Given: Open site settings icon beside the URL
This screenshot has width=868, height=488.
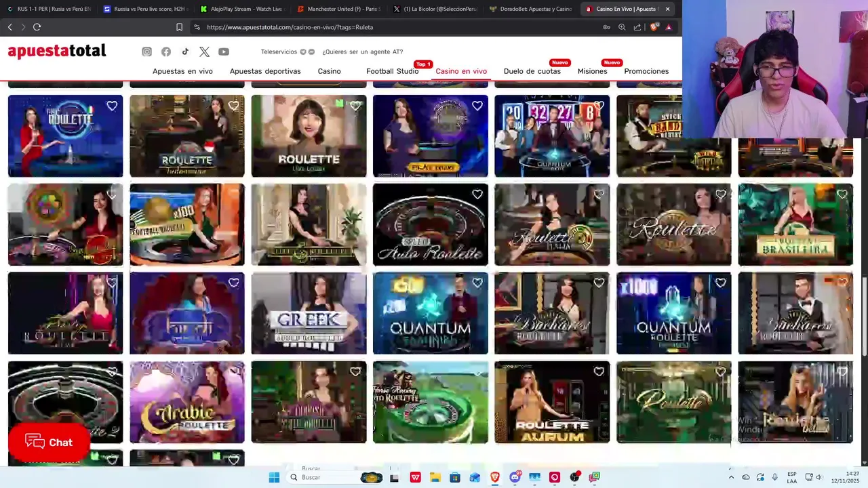Looking at the screenshot, I should point(197,27).
